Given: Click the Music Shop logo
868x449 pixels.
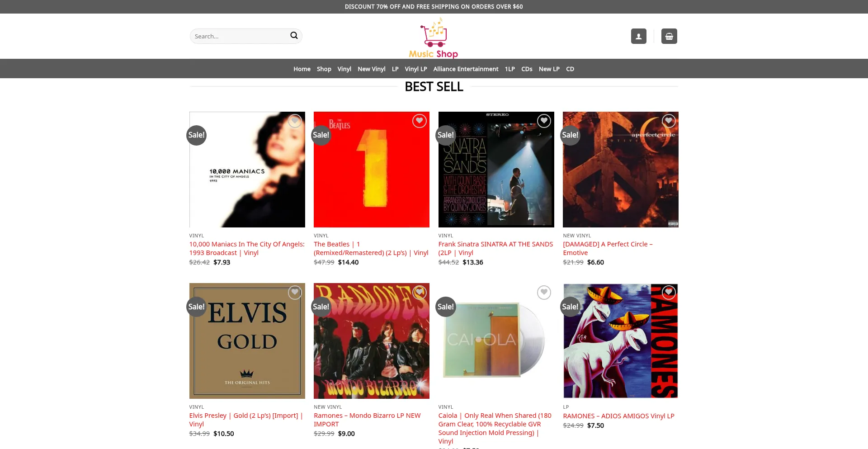Looking at the screenshot, I should (434, 38).
